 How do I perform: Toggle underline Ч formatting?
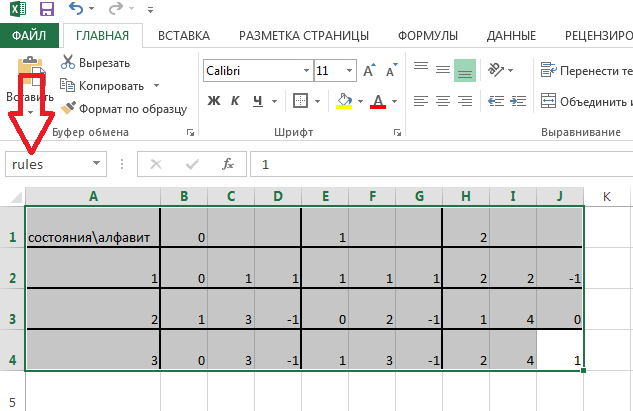[258, 101]
